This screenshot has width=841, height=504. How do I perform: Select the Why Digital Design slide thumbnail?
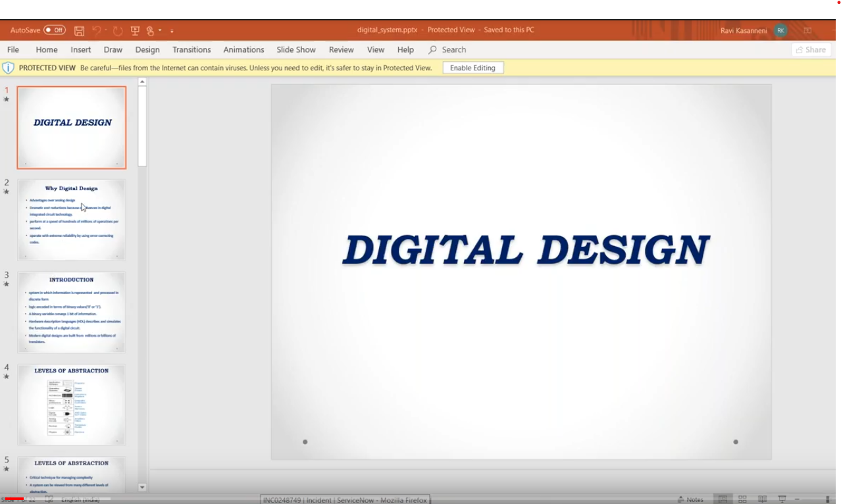(72, 219)
